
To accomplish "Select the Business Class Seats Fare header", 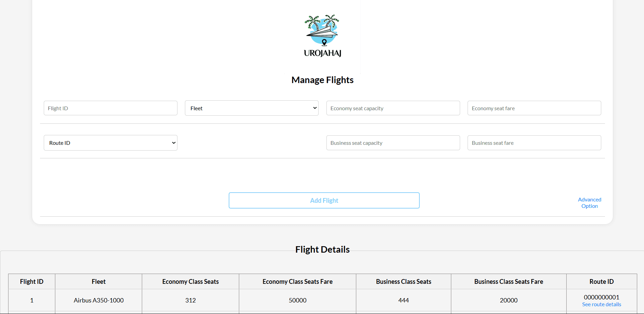I will 508,281.
